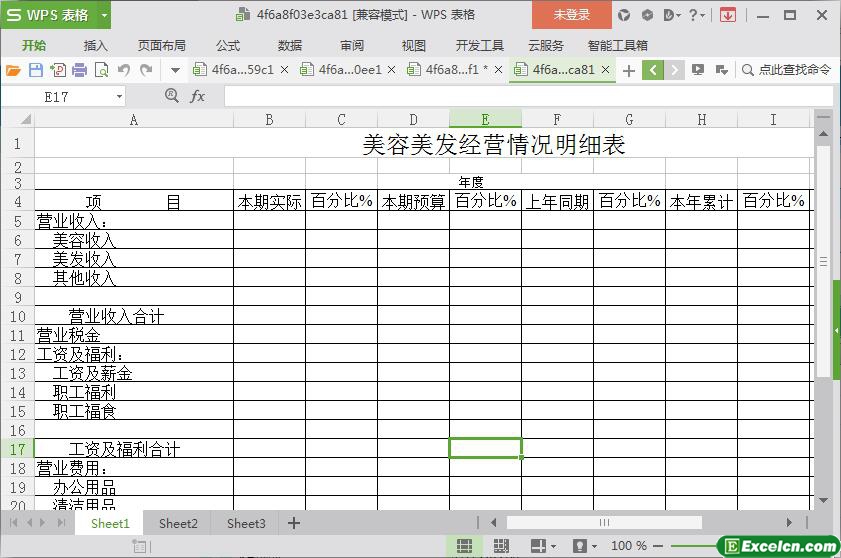Click the 100 % zoom level
This screenshot has height=558, width=841.
point(629,546)
